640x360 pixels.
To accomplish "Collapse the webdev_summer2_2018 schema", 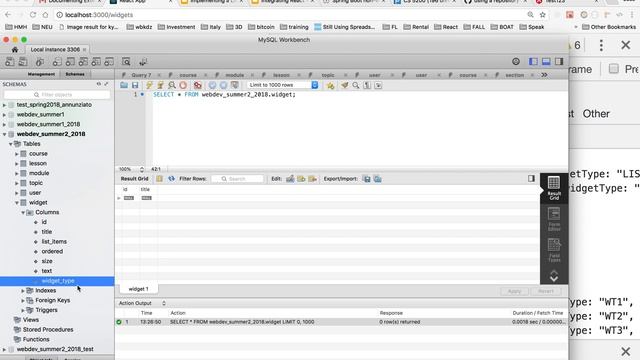I will (x=4, y=134).
